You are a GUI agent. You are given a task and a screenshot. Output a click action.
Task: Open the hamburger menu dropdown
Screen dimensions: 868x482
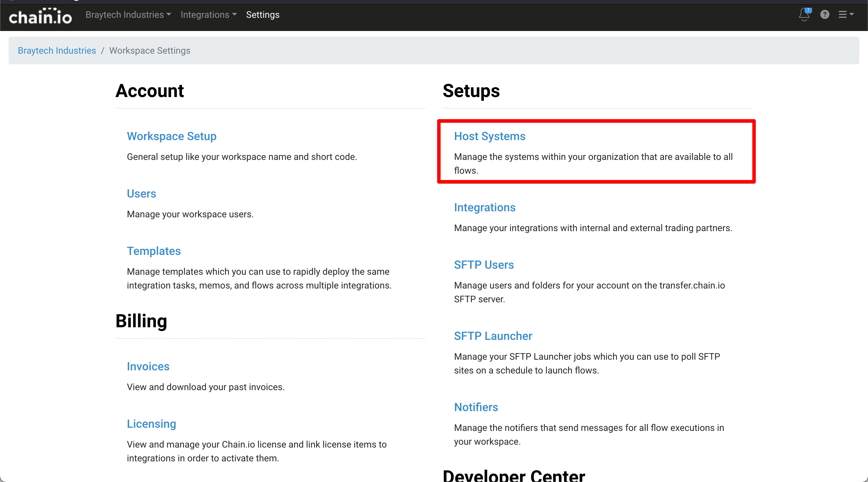tap(846, 14)
